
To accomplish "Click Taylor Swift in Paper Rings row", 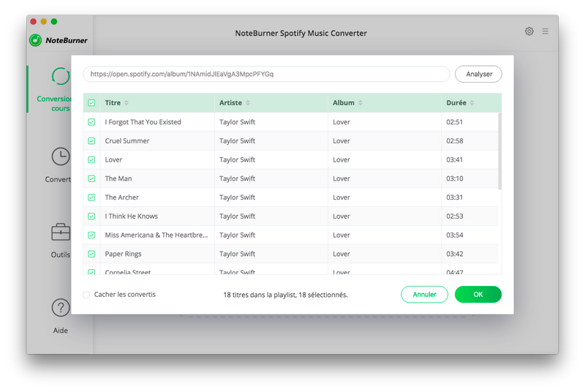I will pyautogui.click(x=237, y=254).
